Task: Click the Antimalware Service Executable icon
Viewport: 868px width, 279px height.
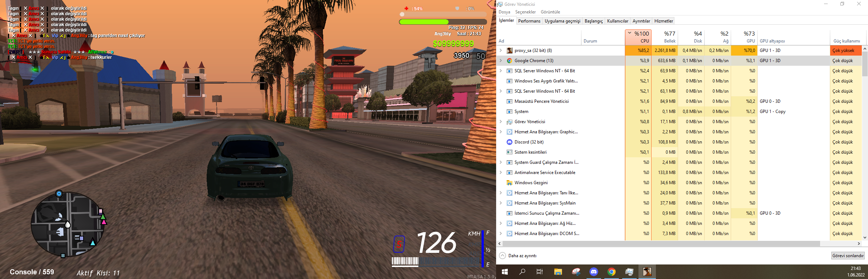Action: point(510,173)
